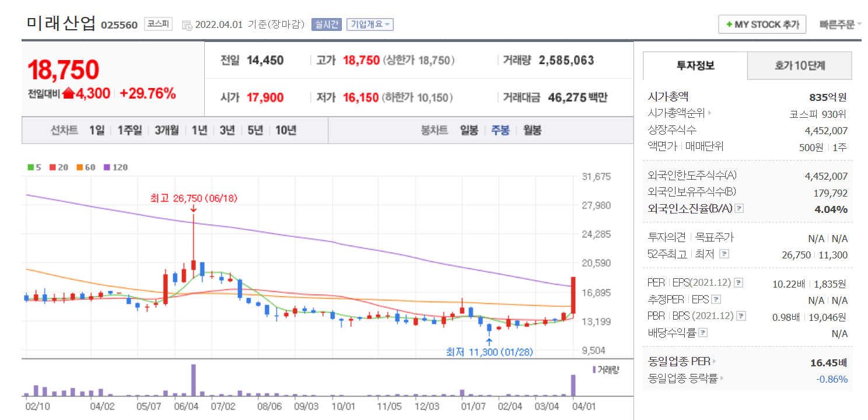Click the 동일업종 PER value 16.45배

(x=828, y=362)
